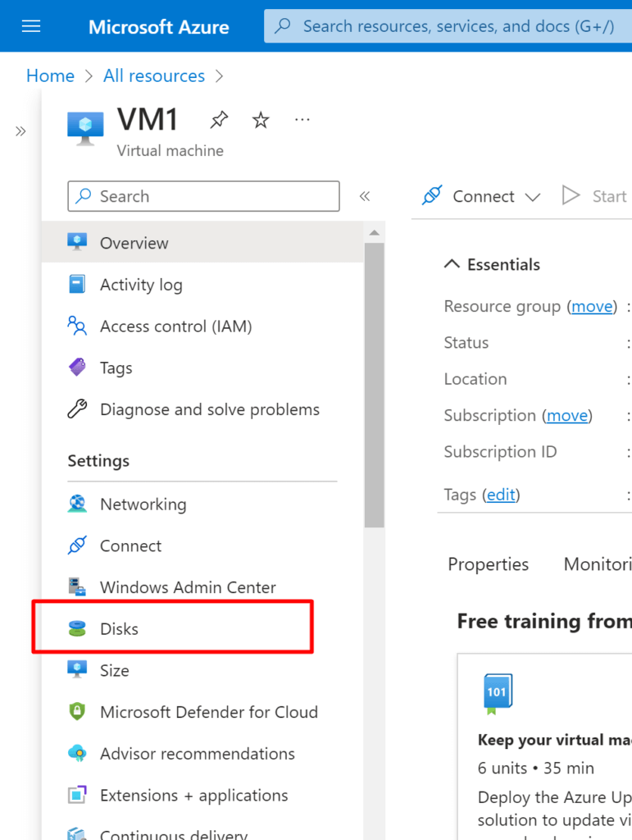Screen dimensions: 632x840
Task: Click the Access control (IAM) icon
Action: [x=77, y=326]
